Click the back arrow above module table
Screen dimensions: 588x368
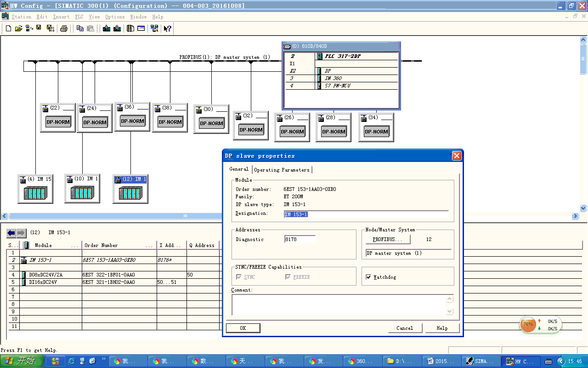pyautogui.click(x=11, y=233)
